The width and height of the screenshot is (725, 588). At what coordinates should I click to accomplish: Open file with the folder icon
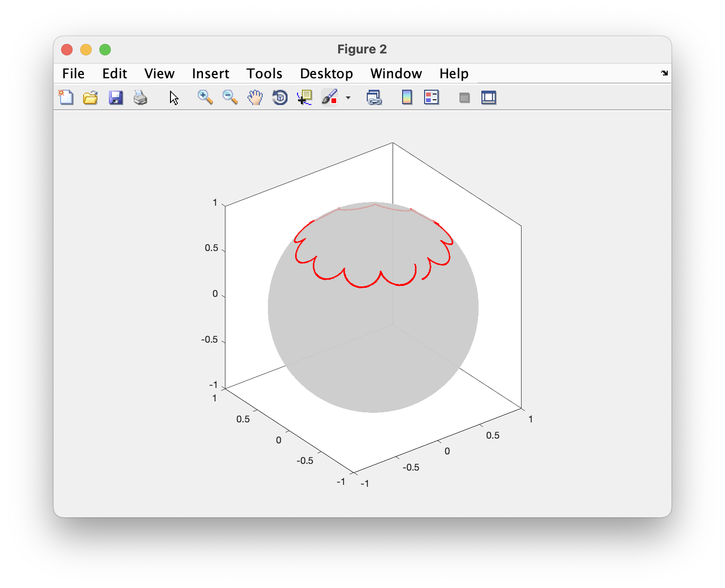[90, 97]
